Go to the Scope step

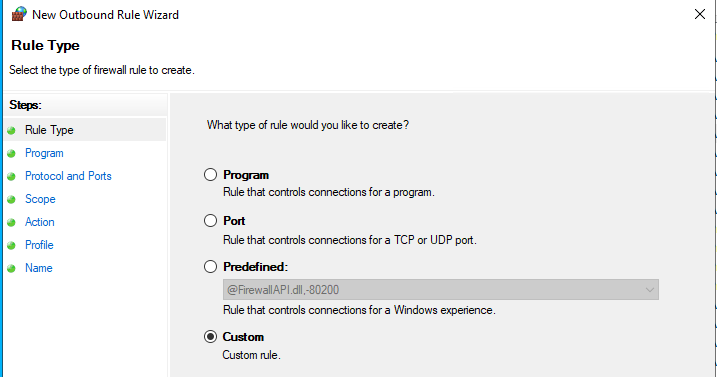point(40,199)
